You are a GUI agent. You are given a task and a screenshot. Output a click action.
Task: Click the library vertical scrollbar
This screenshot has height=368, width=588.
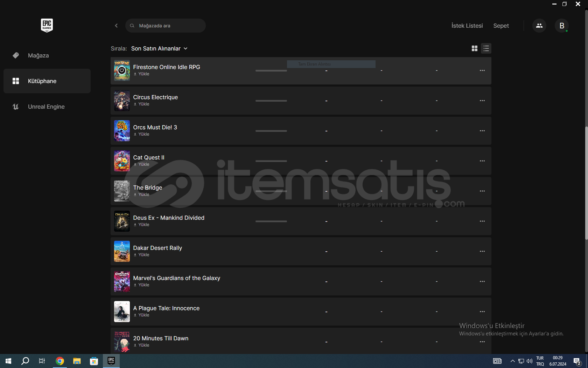[586, 182]
